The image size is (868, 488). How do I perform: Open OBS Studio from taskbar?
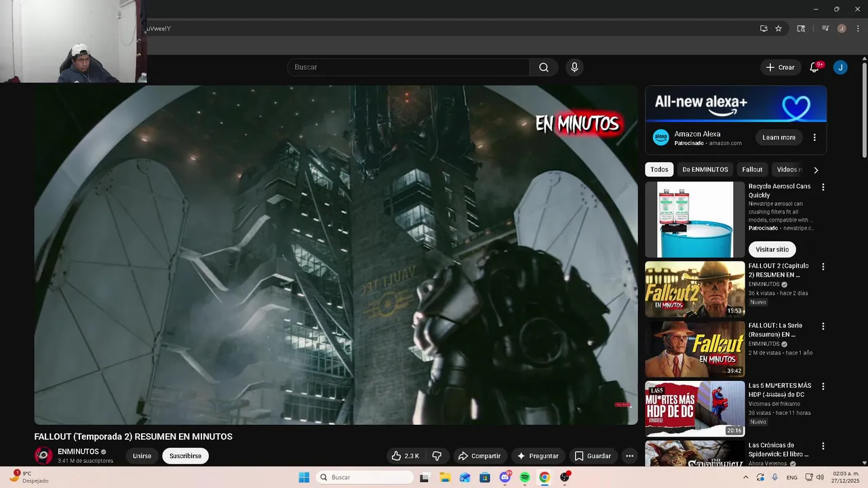pos(565,477)
